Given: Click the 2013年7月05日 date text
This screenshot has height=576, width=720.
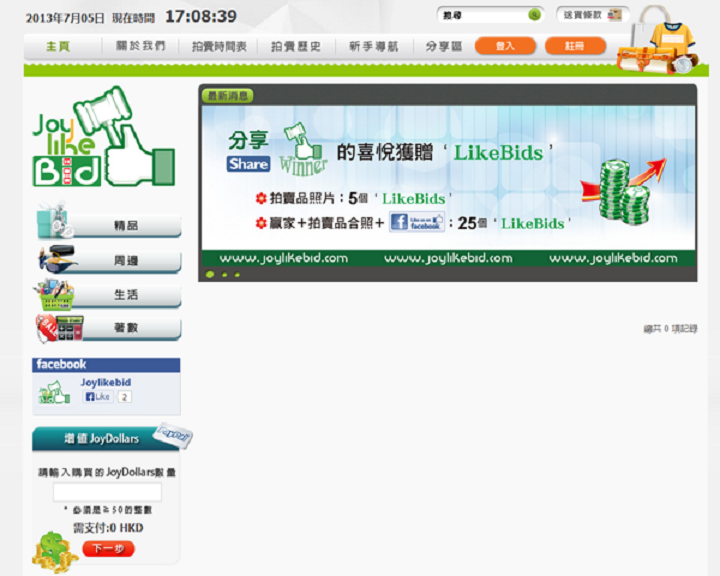Looking at the screenshot, I should click(65, 18).
